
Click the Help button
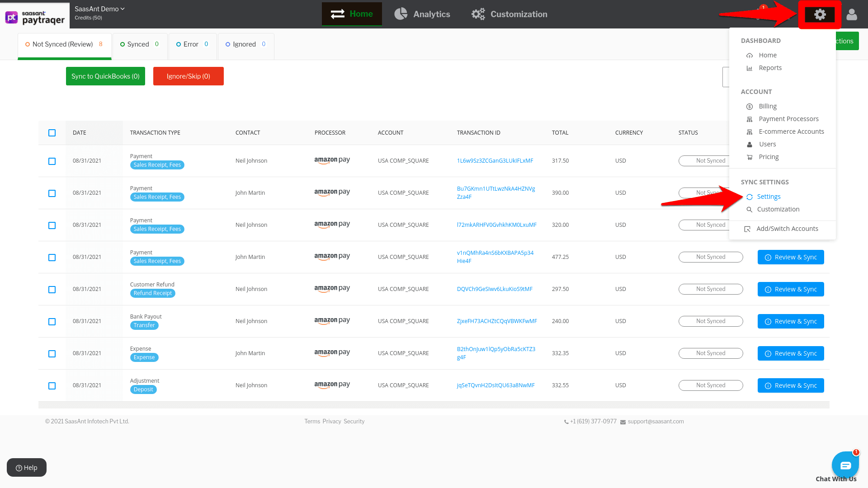click(x=27, y=467)
